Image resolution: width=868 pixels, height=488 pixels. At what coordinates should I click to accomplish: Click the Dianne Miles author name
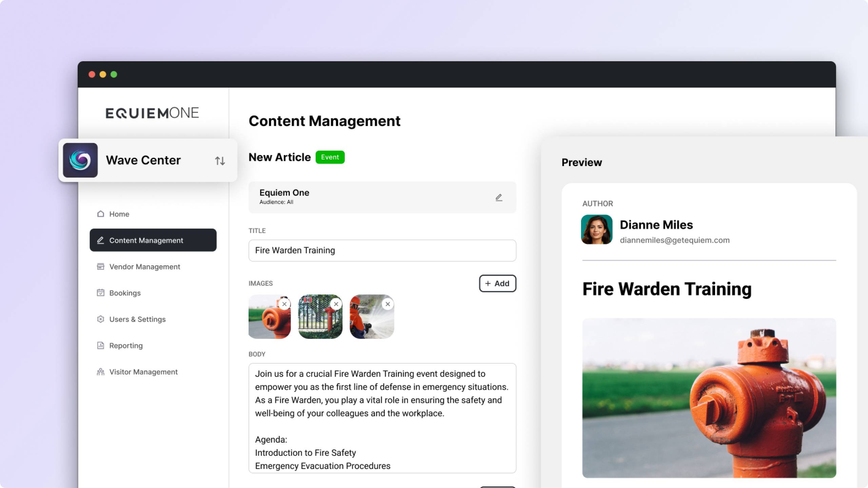[656, 225]
